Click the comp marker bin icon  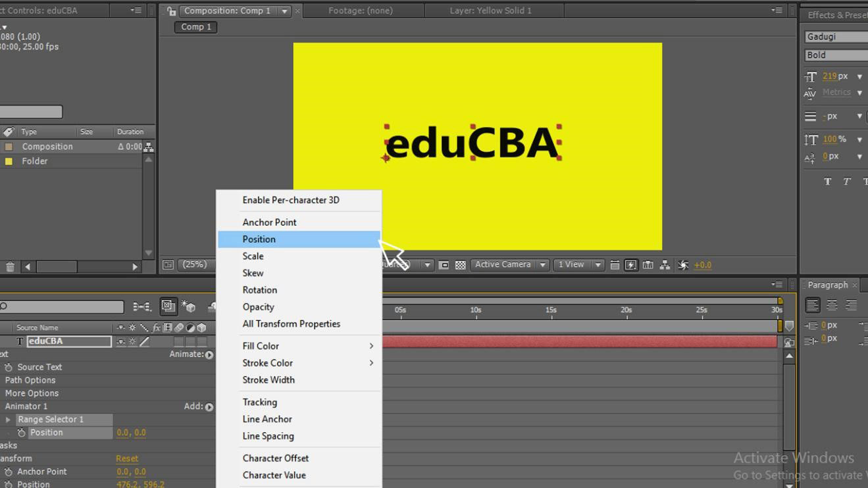click(x=789, y=326)
